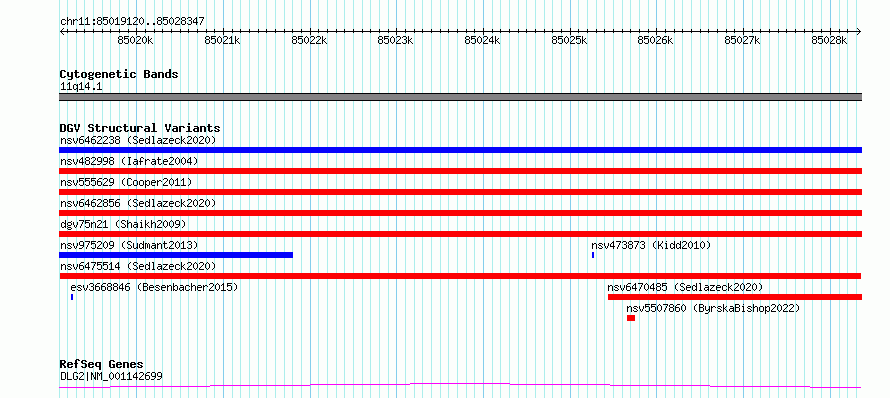Click the 85023k ruler position
Screen dimensions: 890x398
(x=396, y=41)
